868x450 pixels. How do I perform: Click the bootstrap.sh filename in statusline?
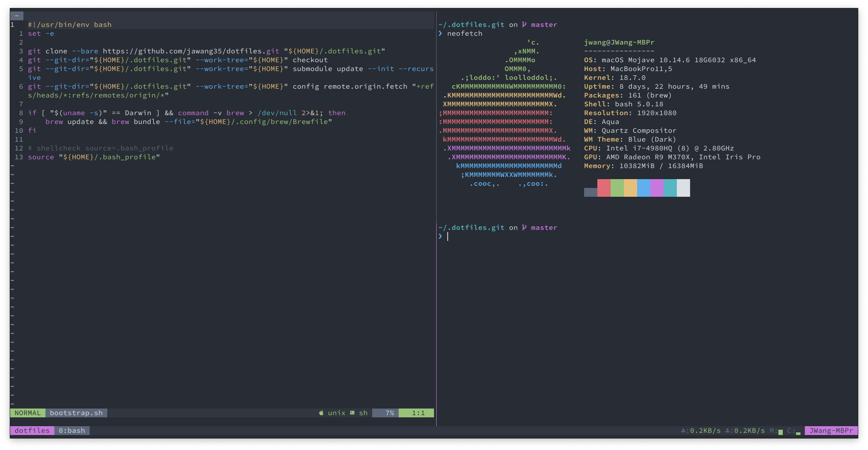(76, 413)
